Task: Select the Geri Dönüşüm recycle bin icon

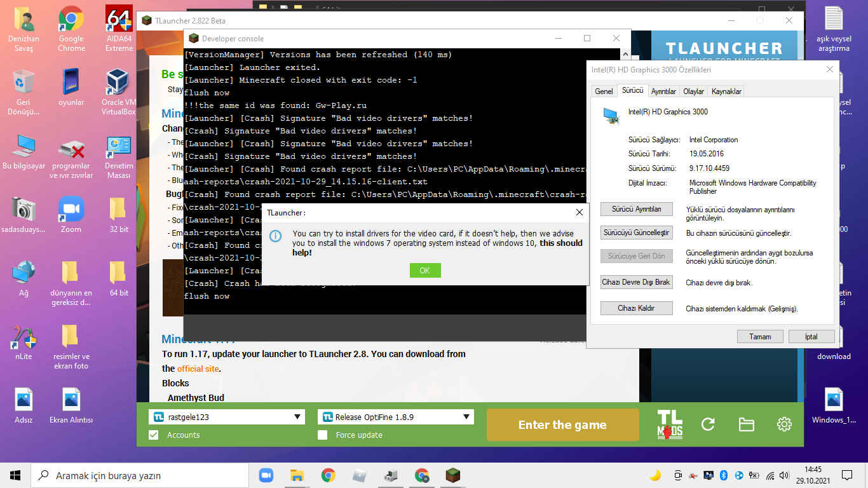Action: (24, 92)
